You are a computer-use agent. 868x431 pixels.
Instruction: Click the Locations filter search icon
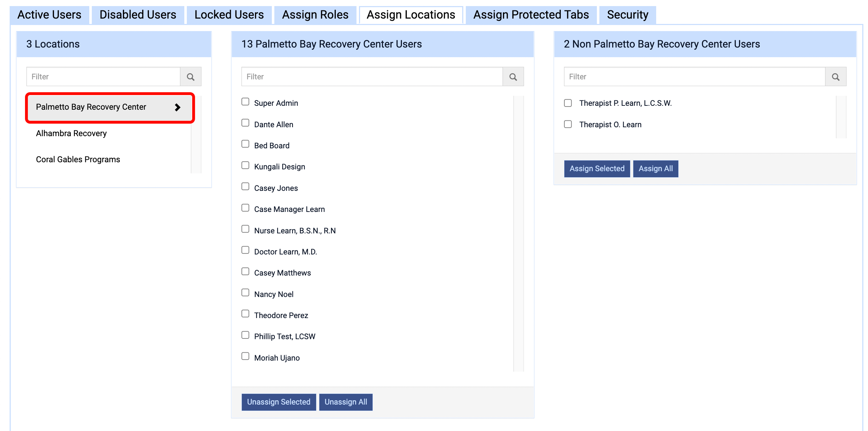[191, 76]
